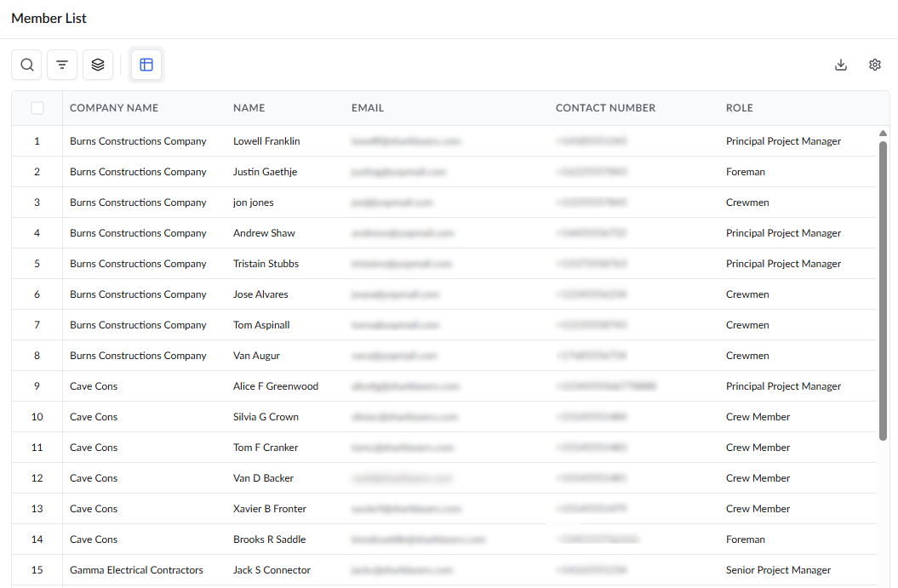Click the Foreman role for Brooks R Saddle

[x=745, y=539]
